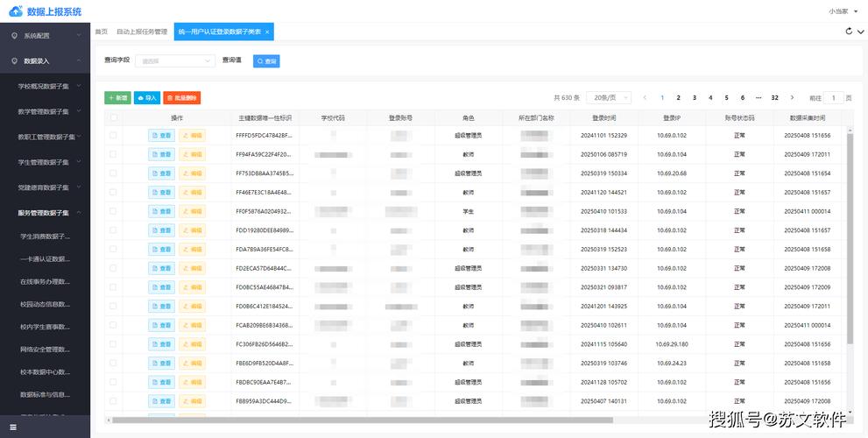This screenshot has height=438, width=868.
Task: Click the 系统配置 location pin icon
Action: click(x=14, y=36)
